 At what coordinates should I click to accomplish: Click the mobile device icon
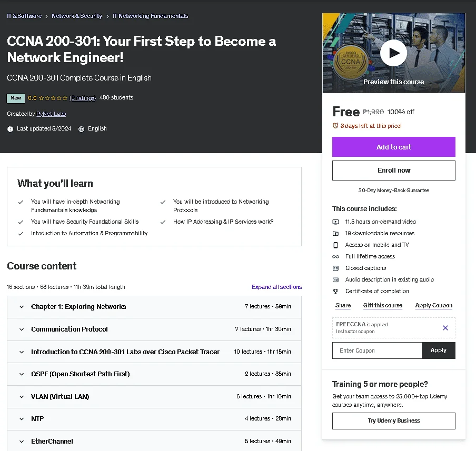coord(335,245)
